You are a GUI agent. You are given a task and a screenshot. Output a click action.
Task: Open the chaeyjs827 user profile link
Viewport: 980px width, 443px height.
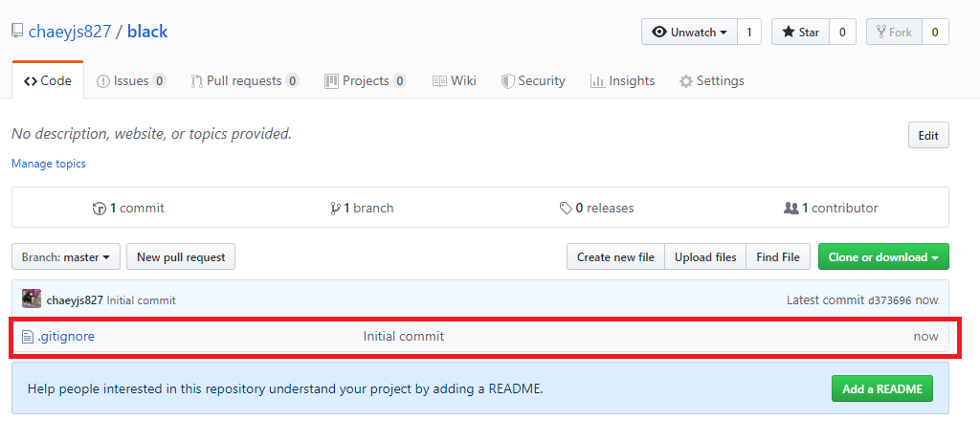pyautogui.click(x=70, y=32)
